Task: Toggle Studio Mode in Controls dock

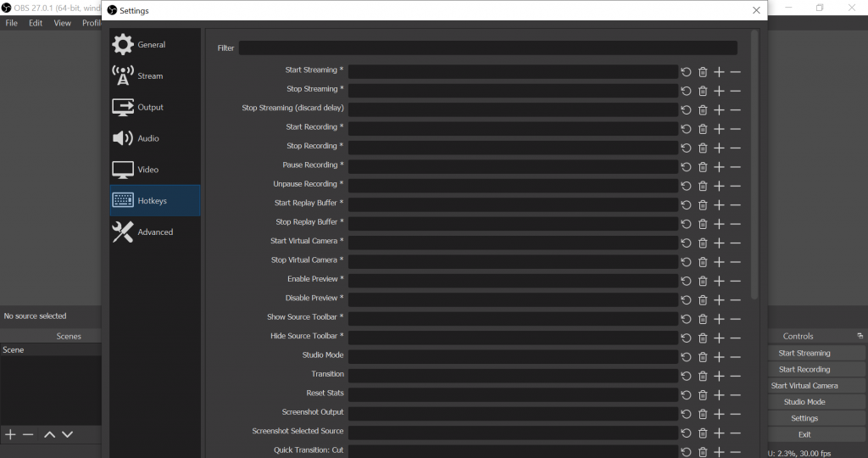Action: pyautogui.click(x=804, y=402)
